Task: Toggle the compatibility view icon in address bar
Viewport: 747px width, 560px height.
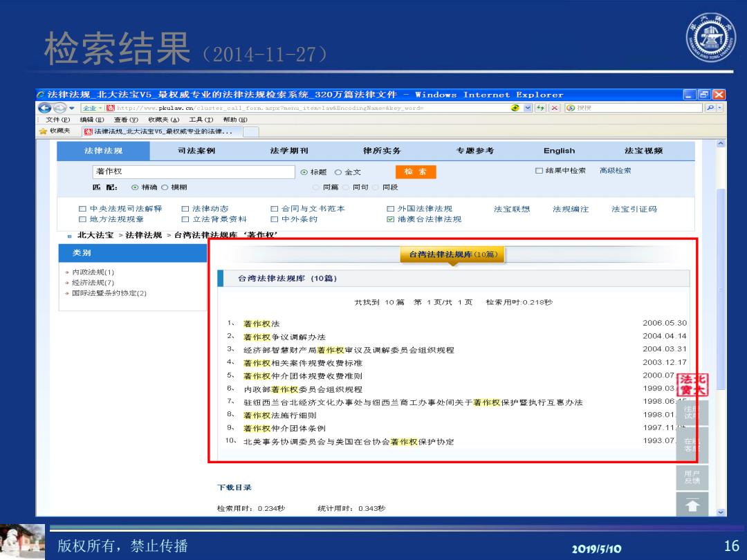Action: [515, 108]
